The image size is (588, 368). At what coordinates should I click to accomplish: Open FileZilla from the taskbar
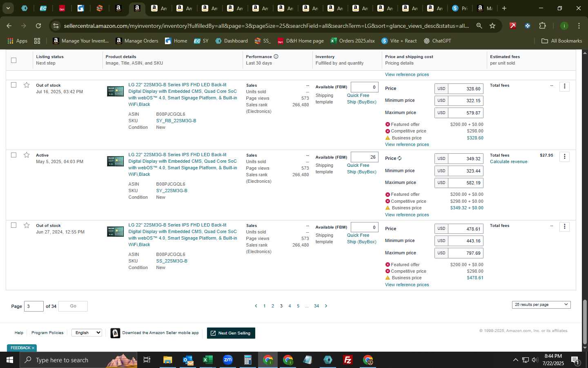click(348, 360)
